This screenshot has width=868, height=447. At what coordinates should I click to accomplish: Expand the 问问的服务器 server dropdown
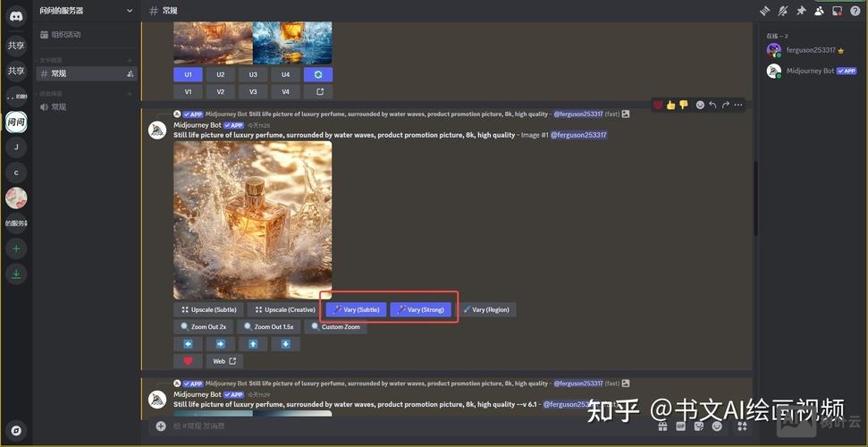130,11
